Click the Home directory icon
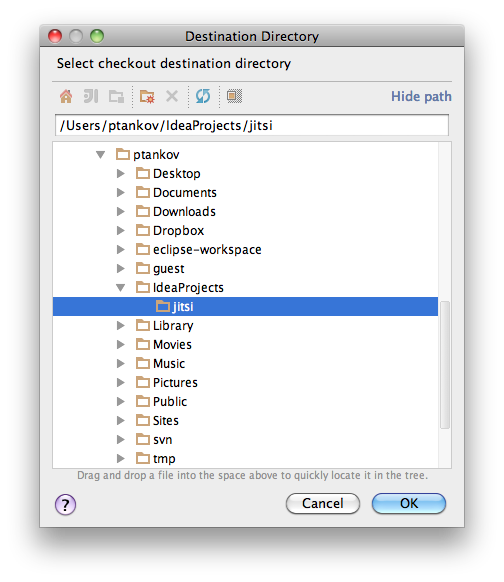The height and width of the screenshot is (582, 504). (x=66, y=97)
